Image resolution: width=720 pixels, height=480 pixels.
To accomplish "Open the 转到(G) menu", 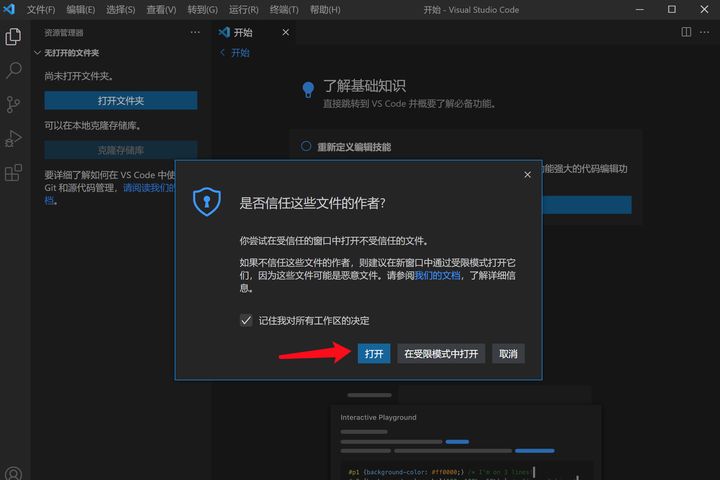I will (x=202, y=10).
